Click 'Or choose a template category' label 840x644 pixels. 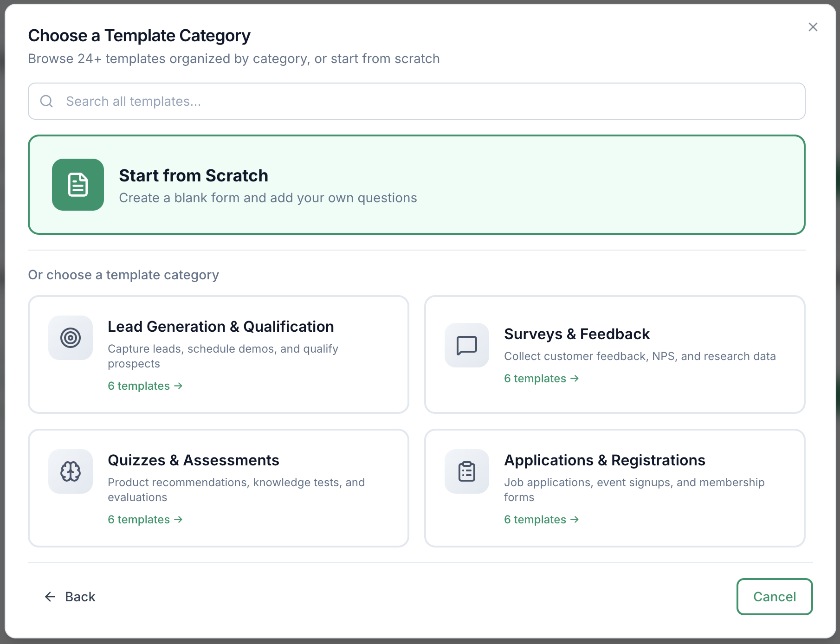123,275
